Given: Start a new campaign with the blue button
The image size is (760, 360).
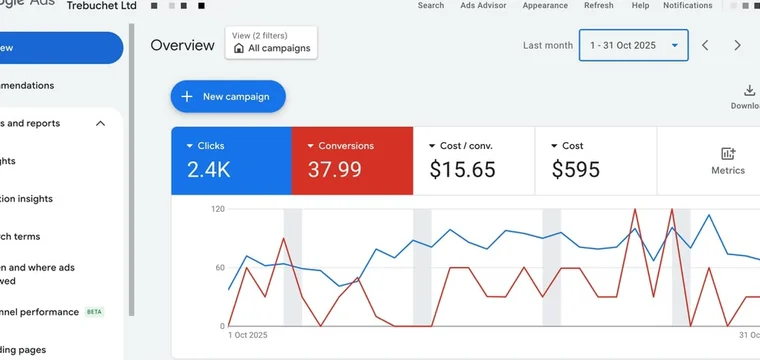Looking at the screenshot, I should [228, 96].
